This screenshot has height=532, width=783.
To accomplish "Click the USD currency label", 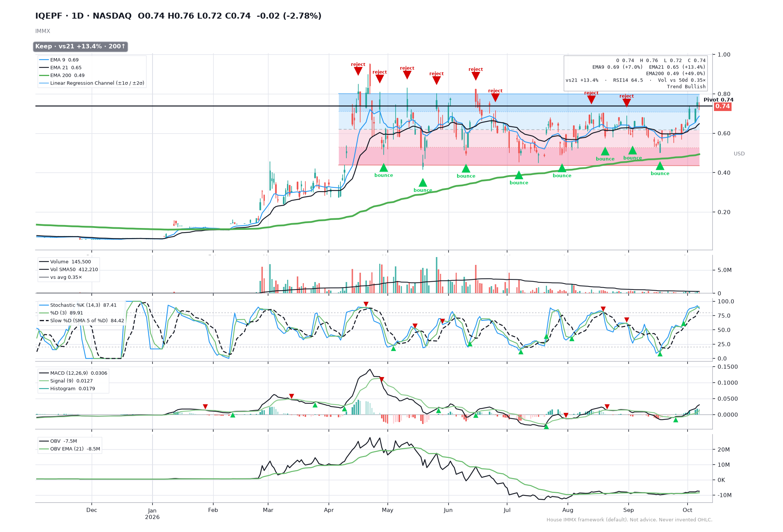I will 739,153.
